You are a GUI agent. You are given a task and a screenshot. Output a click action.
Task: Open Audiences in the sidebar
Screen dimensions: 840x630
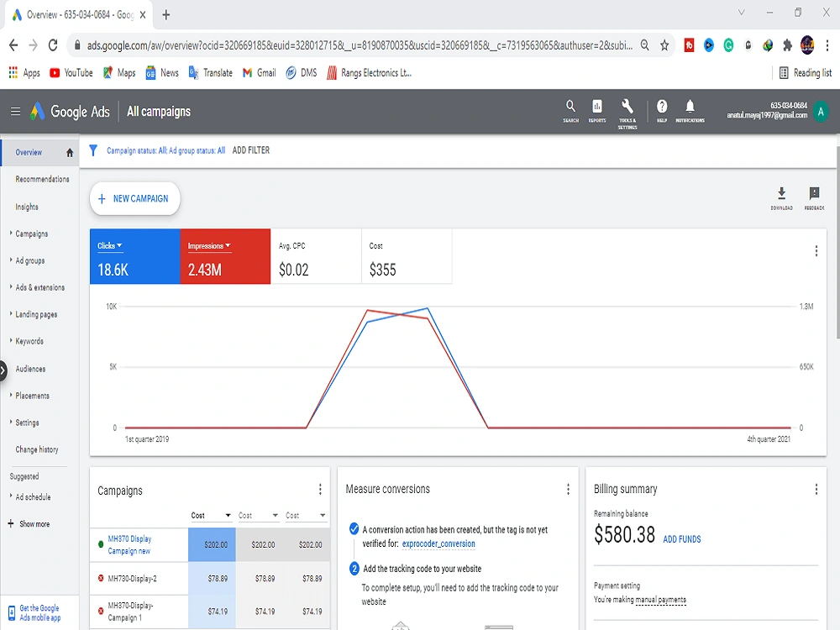[x=30, y=369]
